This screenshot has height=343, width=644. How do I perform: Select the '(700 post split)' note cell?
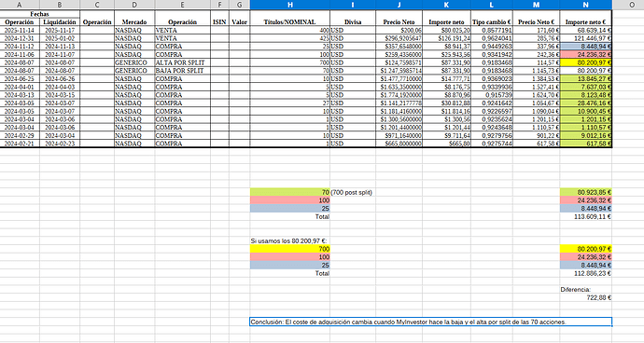click(x=353, y=192)
